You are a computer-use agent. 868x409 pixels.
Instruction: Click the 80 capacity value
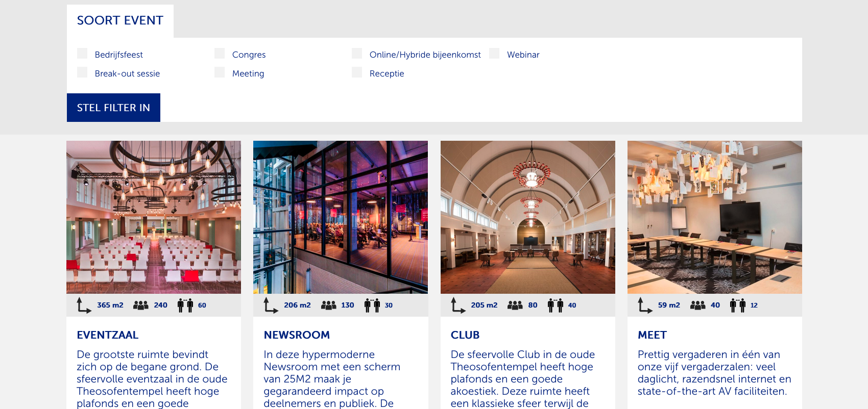[533, 305]
